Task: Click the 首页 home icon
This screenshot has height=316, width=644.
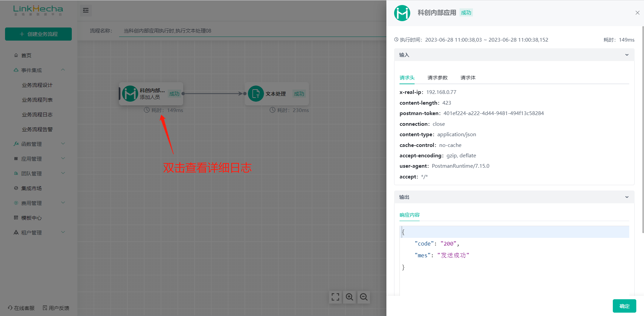Action: tap(16, 55)
